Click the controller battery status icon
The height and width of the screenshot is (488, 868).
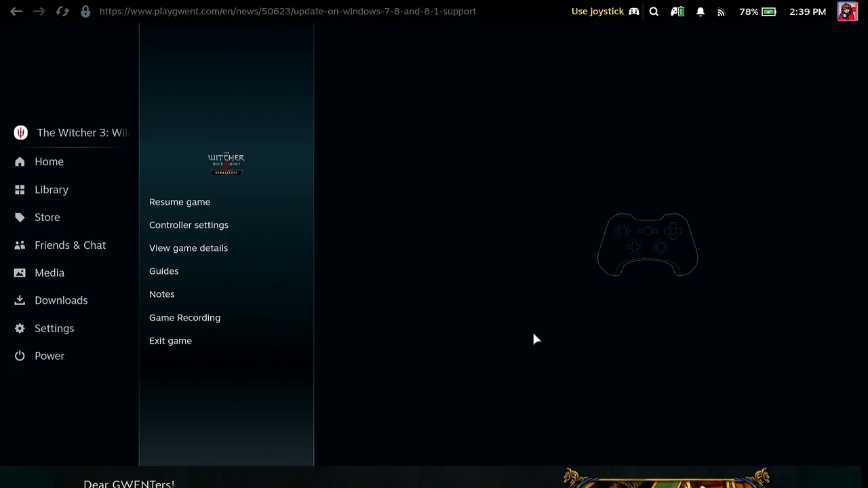pos(677,12)
